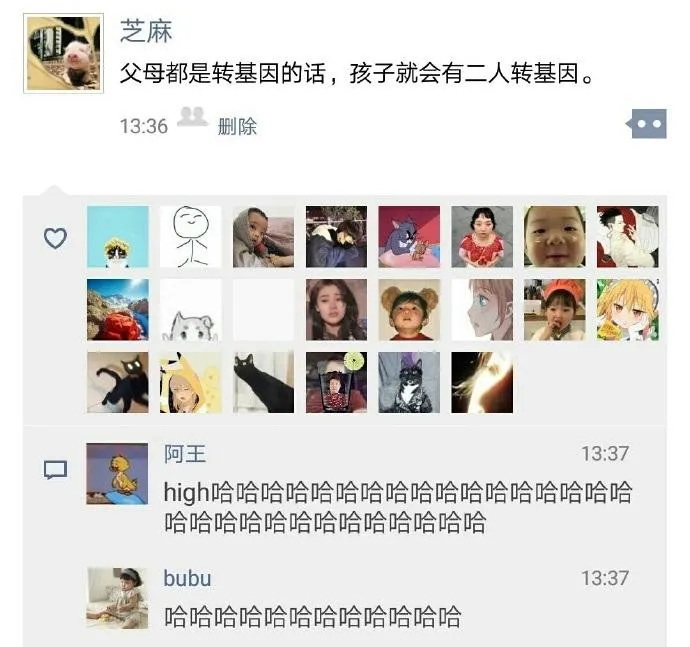Tap bubu's baby avatar

[x=117, y=598]
